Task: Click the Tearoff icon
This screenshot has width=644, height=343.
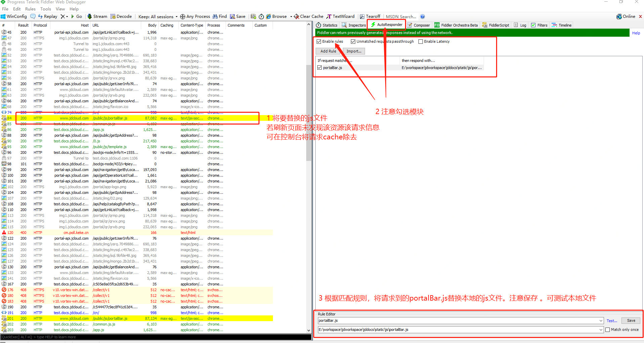Action: click(x=370, y=16)
